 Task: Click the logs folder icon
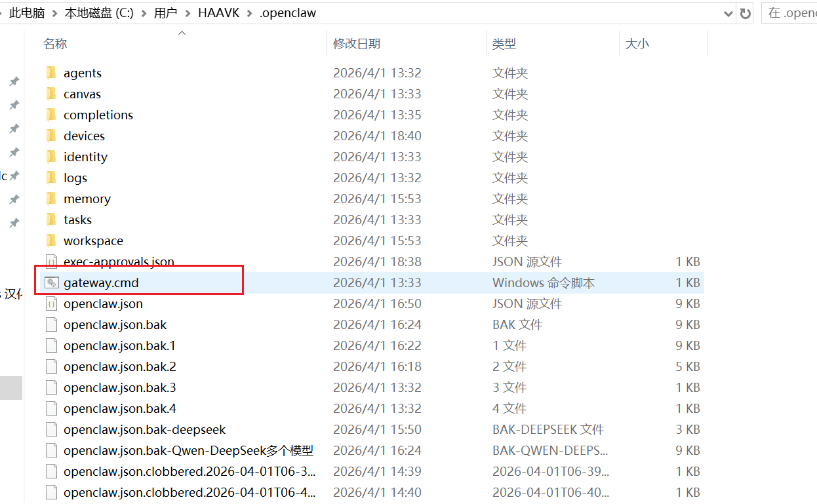point(51,178)
